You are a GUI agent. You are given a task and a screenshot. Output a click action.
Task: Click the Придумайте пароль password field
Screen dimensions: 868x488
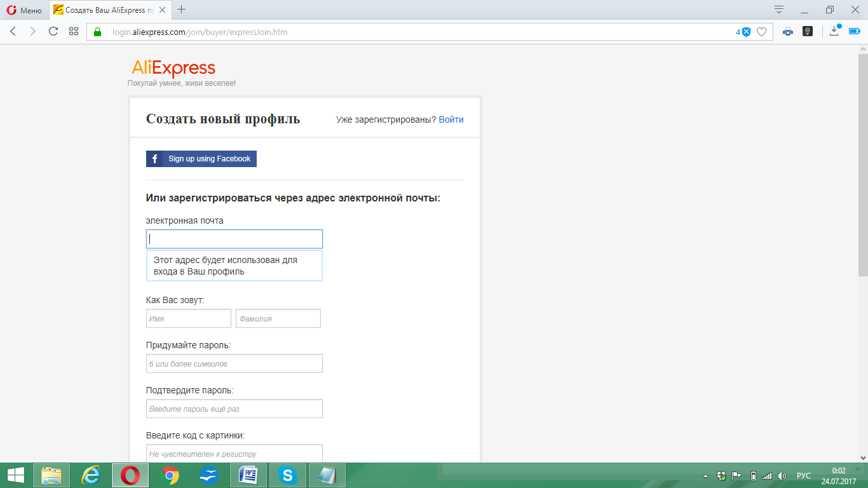(x=234, y=363)
